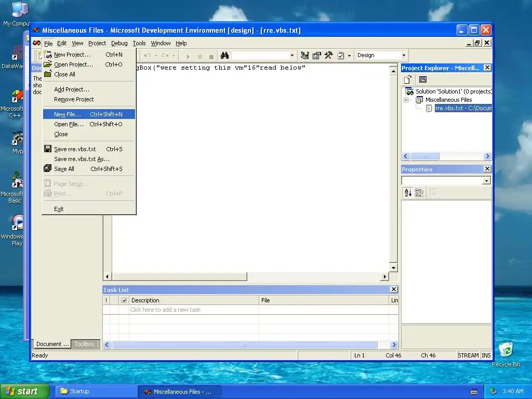Click the Redo arrow icon

coord(165,55)
